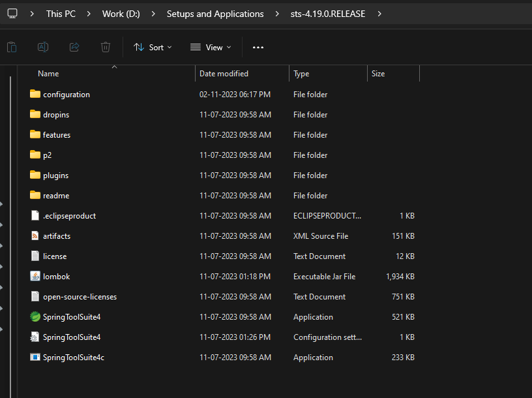Click the Name column header
Viewport: 532px width, 398px height.
[x=48, y=74]
